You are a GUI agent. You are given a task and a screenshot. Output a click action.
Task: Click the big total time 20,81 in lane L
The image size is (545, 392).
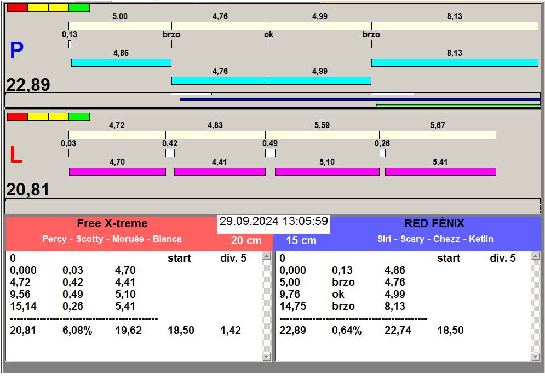28,190
